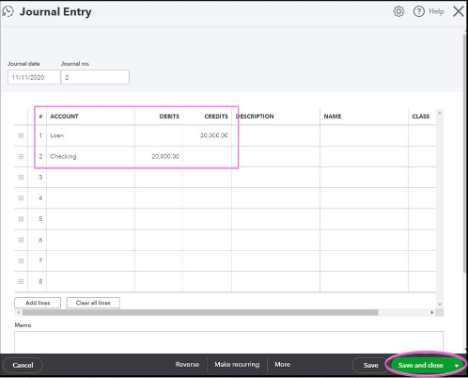Click the Description cell of line 1
Screen dimensions: 468x378
[x=276, y=135]
